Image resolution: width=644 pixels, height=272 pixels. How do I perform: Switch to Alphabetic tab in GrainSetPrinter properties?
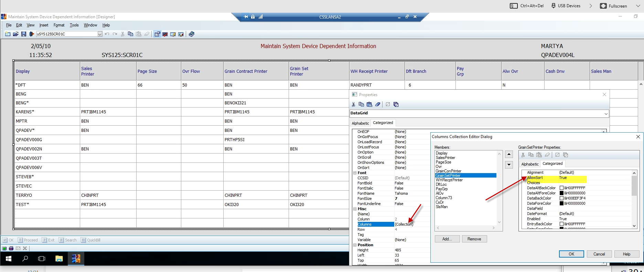coord(529,164)
